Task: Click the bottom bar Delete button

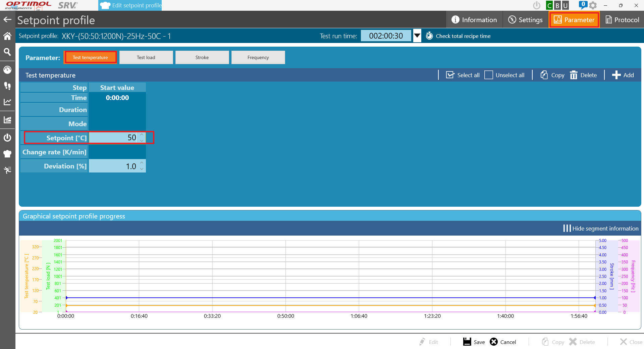Action: point(582,342)
